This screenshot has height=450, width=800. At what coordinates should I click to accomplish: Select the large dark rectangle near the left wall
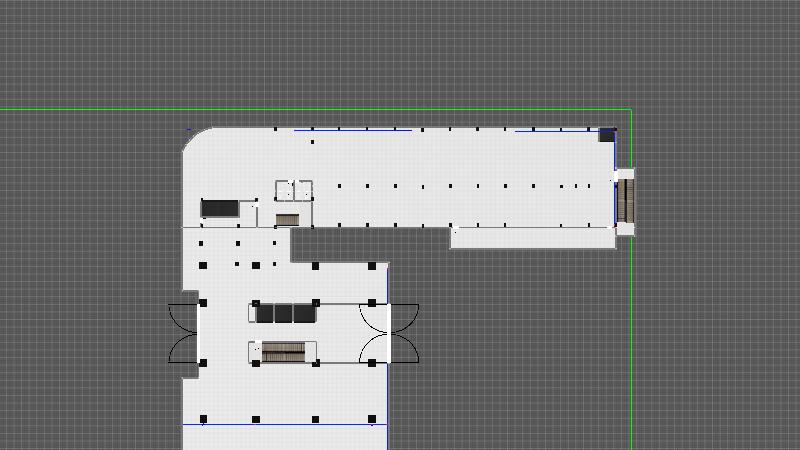(x=220, y=208)
